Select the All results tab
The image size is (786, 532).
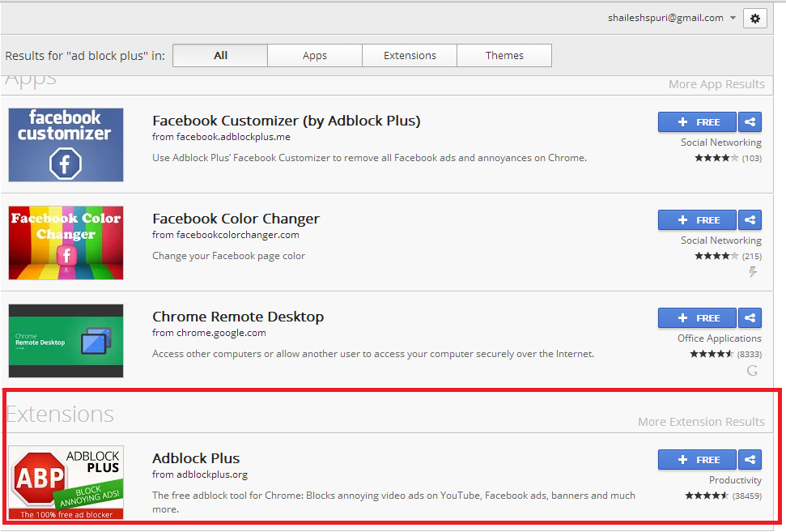220,55
